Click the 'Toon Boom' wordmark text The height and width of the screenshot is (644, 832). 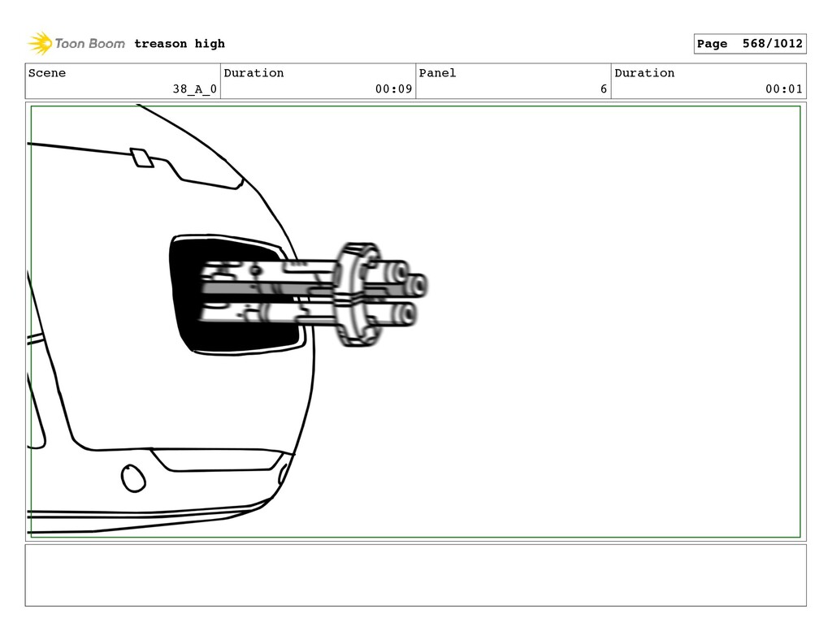[89, 44]
